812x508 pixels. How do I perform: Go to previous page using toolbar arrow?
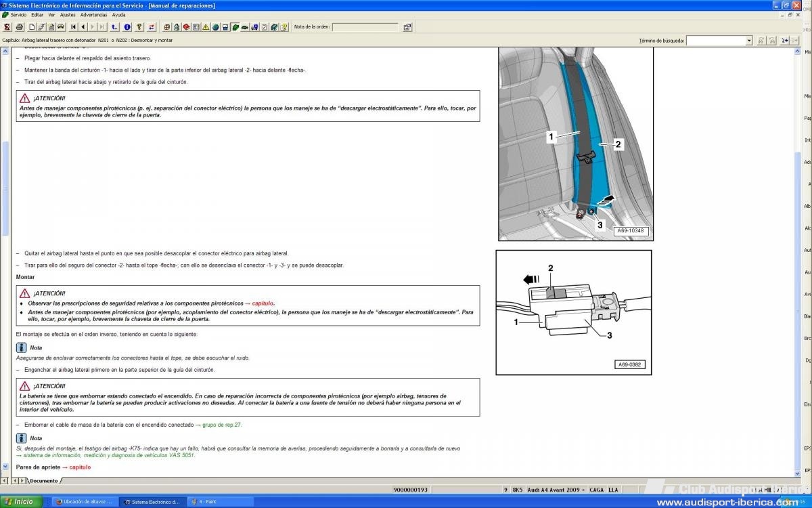[x=83, y=27]
